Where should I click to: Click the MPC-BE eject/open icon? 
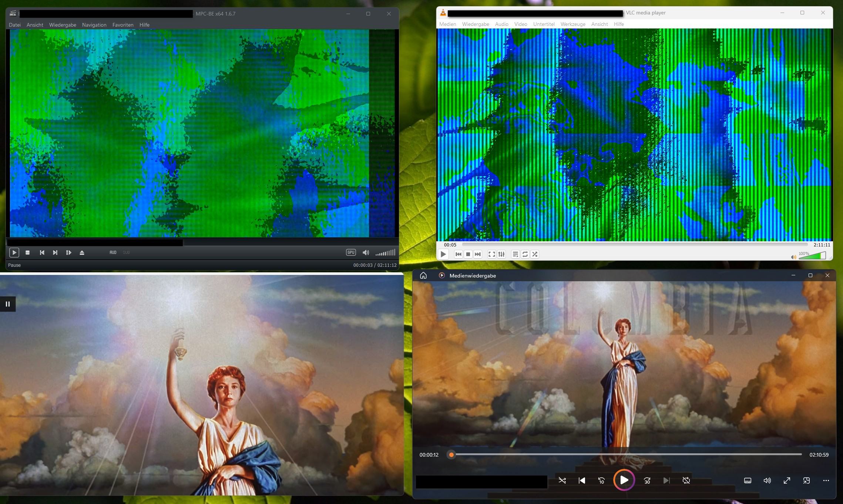tap(82, 253)
